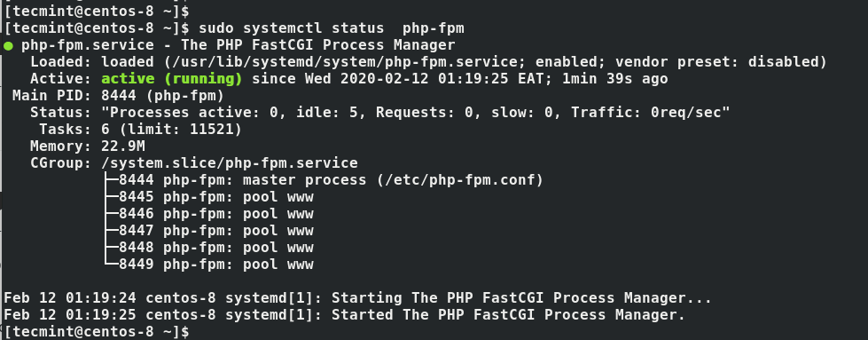The width and height of the screenshot is (868, 340).
Task: Select the last 8449 pool www entry
Action: point(216,265)
